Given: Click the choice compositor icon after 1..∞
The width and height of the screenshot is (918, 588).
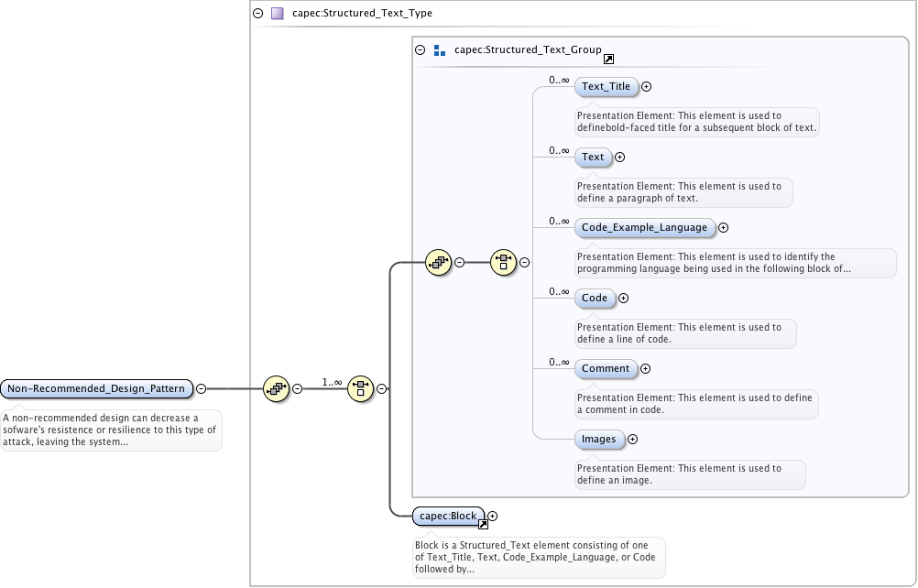Looking at the screenshot, I should [x=360, y=388].
